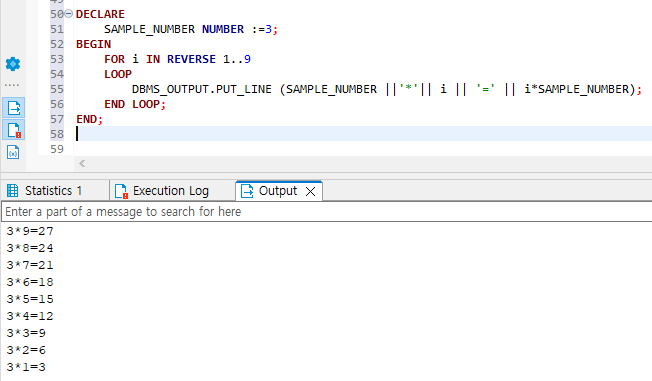
Task: Click the REVERSE keyword in FOR loop
Action: click(x=191, y=59)
